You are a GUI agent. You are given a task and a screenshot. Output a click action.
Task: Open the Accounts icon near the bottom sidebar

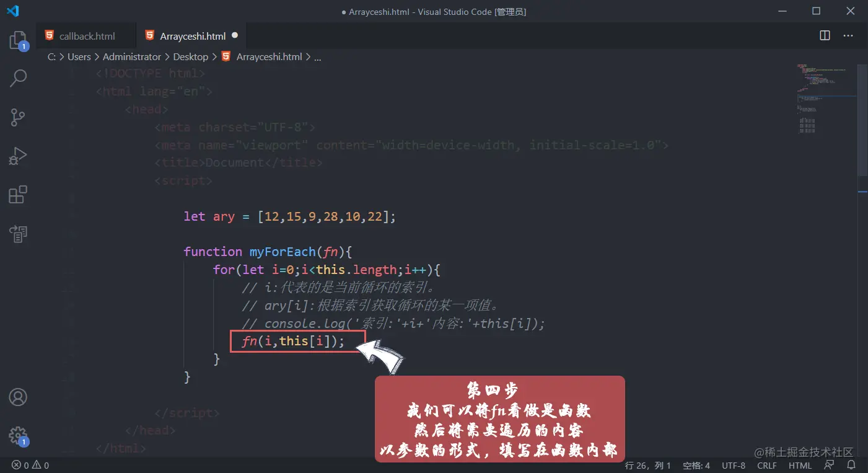pos(17,397)
